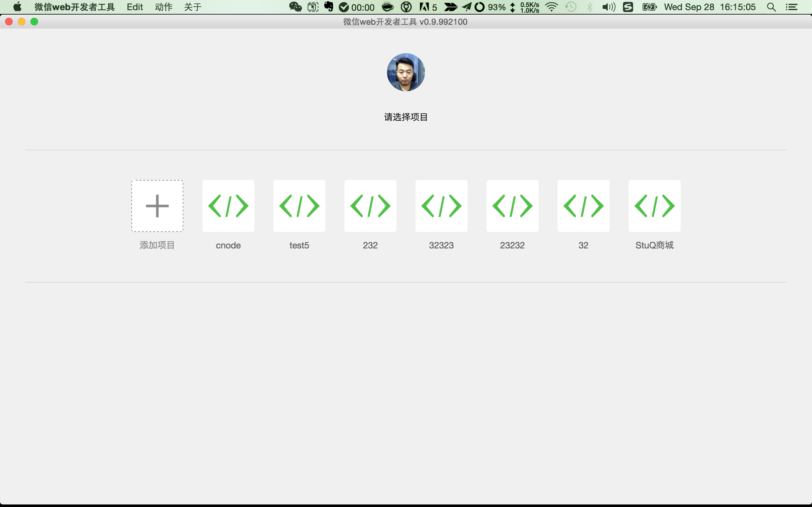Open the 23232 project icon
This screenshot has width=812, height=507.
coord(512,206)
